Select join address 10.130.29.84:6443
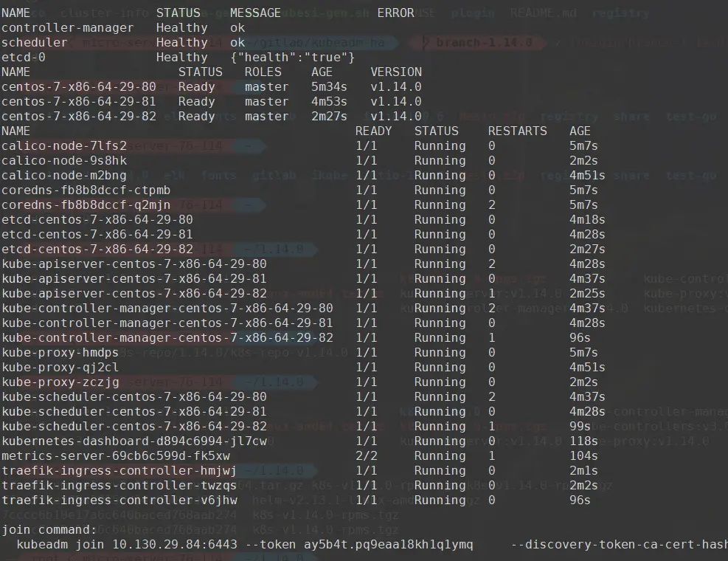Viewport: 728px width, 561px height. tap(175, 545)
